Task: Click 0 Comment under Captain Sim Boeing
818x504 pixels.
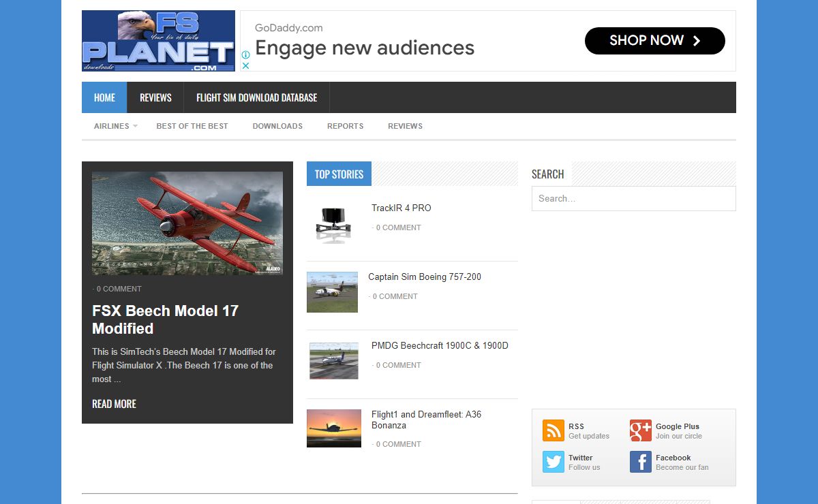Action: coord(395,296)
